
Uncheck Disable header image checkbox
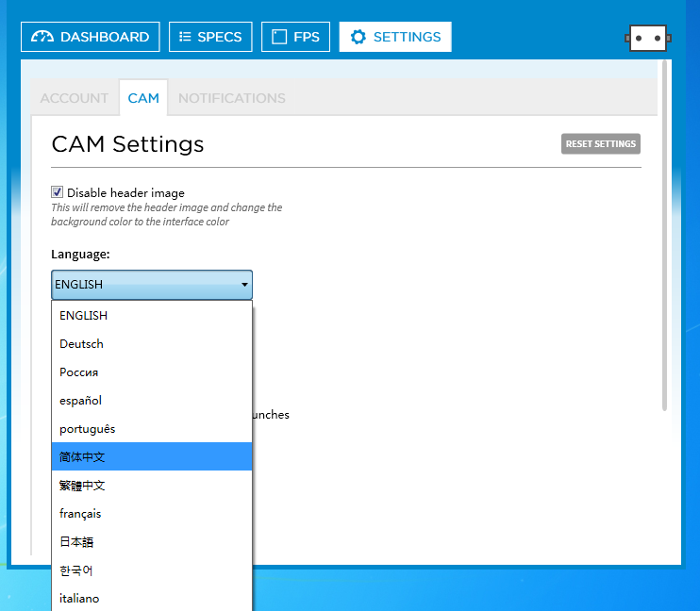[x=57, y=192]
